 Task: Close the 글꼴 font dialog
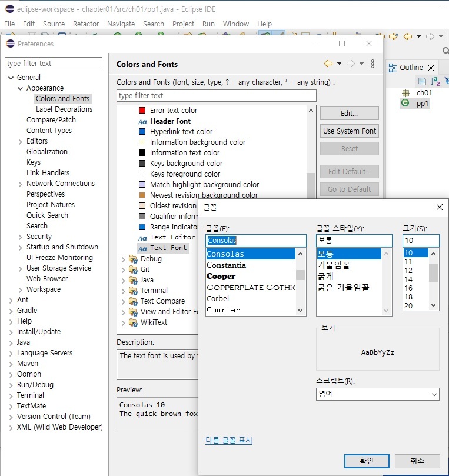pyautogui.click(x=439, y=207)
